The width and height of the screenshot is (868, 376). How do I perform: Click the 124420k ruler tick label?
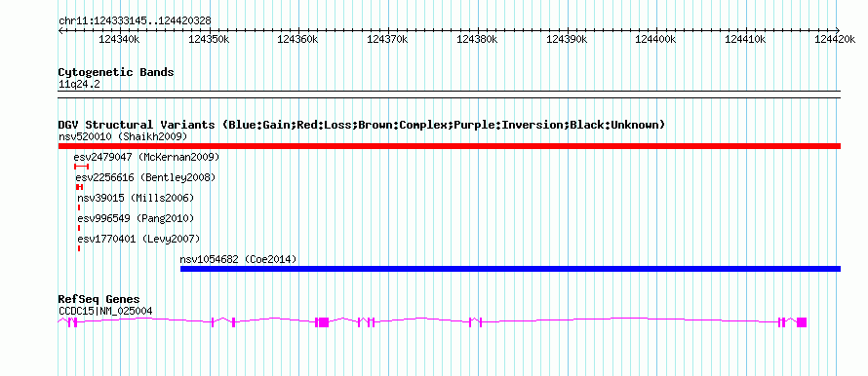(836, 40)
